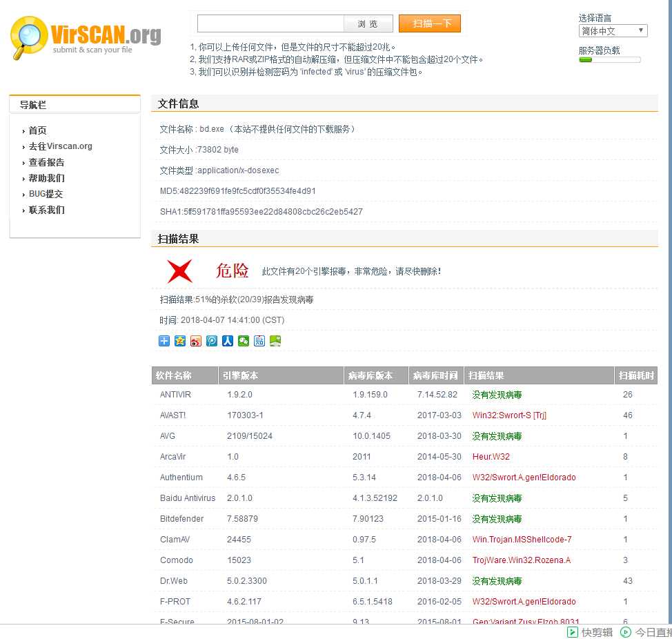Image resolution: width=672 pixels, height=639 pixels.
Task: Click the 导航栏 sidebar heading
Action: click(33, 105)
